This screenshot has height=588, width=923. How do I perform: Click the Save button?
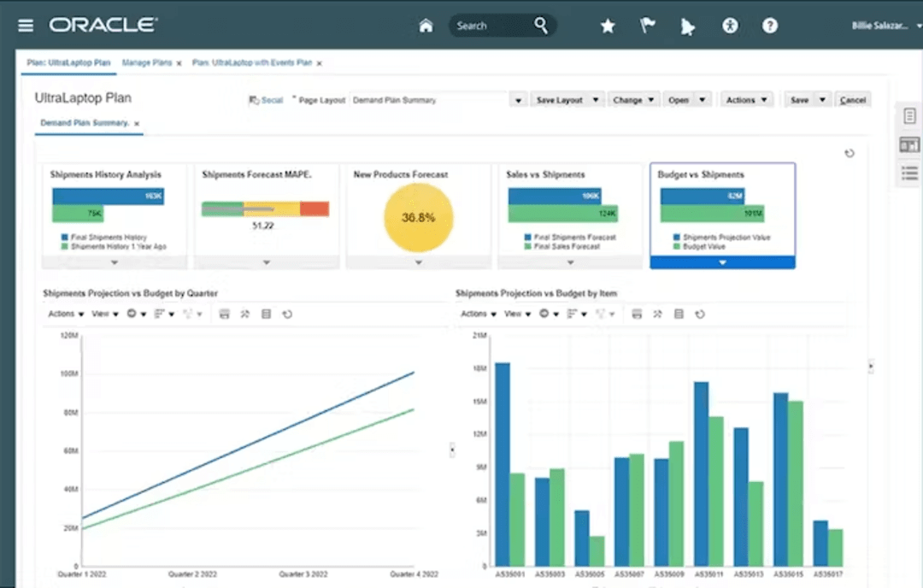pos(801,100)
